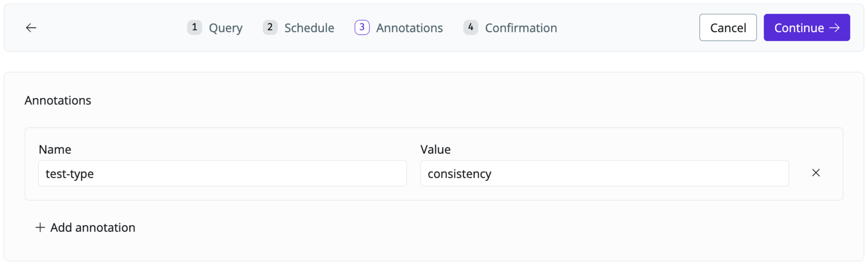The image size is (868, 265).
Task: Click the plus icon beside Add annotation
Action: click(x=40, y=228)
